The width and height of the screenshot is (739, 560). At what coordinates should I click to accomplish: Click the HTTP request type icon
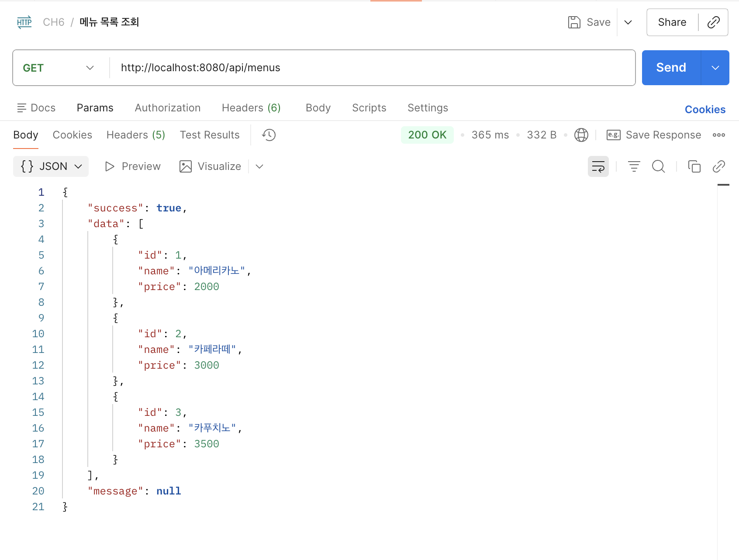24,22
